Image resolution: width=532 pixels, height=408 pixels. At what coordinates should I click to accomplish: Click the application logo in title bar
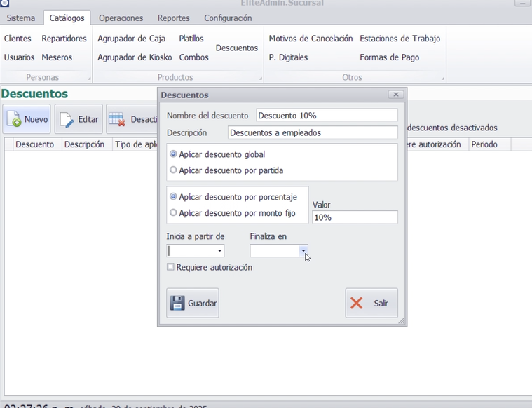pos(4,3)
